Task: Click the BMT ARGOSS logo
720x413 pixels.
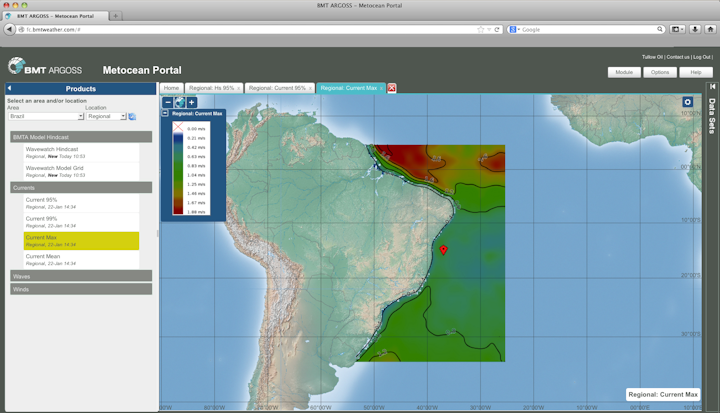Action: 45,67
